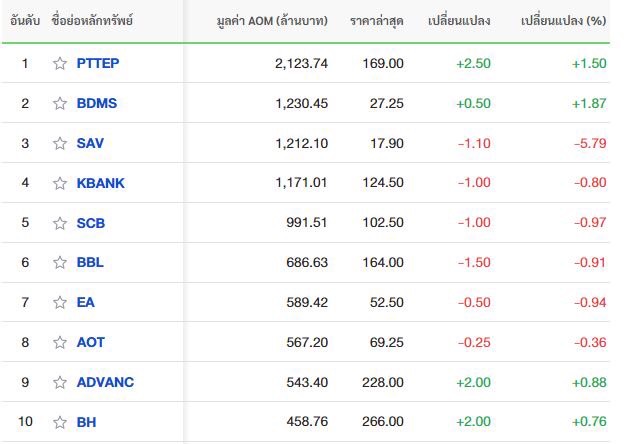The width and height of the screenshot is (631, 444).
Task: Click the star icon beside SCB
Action: (x=60, y=223)
